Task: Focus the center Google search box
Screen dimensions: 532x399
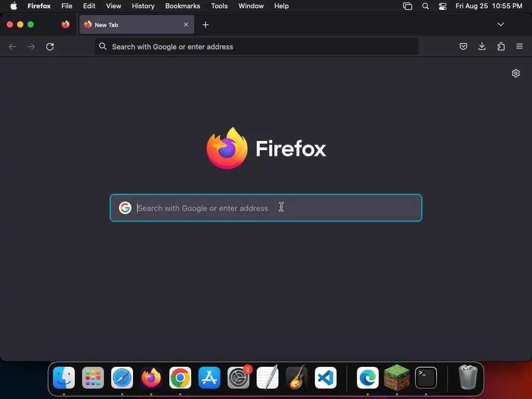Action: [x=266, y=208]
